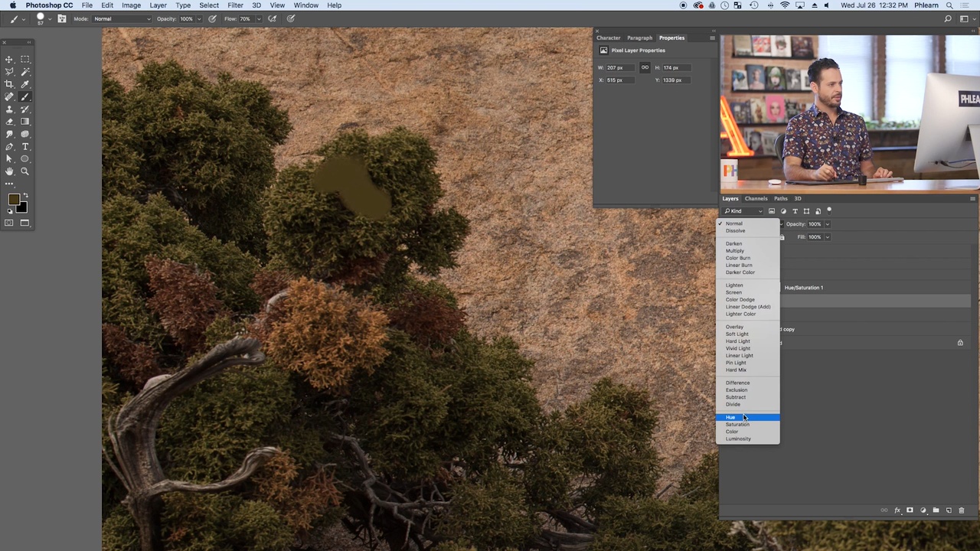980x551 pixels.
Task: Select the Healing Brush tool
Action: [9, 97]
